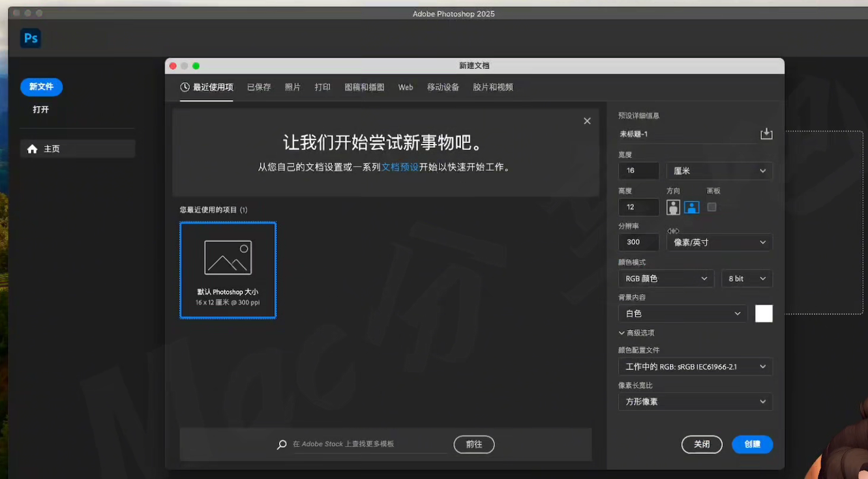Select portrait orientation icon

point(673,207)
